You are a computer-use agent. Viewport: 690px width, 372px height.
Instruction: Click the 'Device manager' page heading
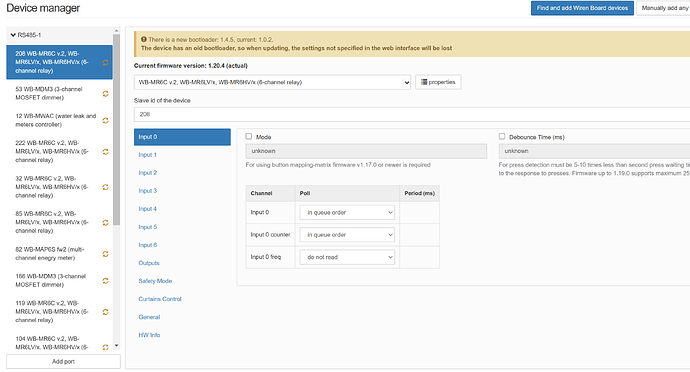[43, 8]
